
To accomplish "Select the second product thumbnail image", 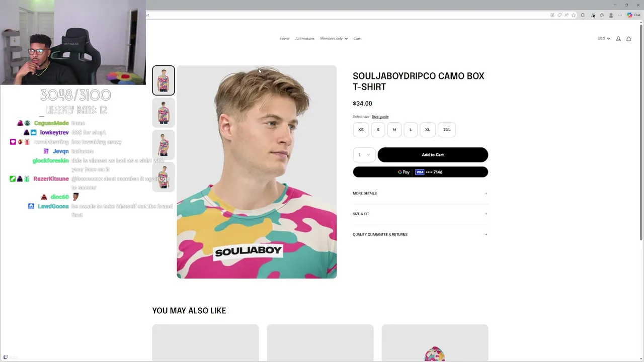I will click(x=164, y=112).
